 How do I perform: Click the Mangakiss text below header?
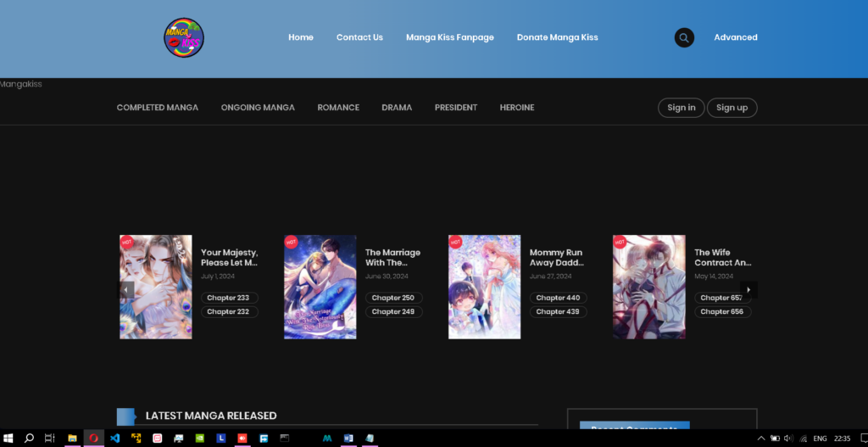(x=21, y=84)
